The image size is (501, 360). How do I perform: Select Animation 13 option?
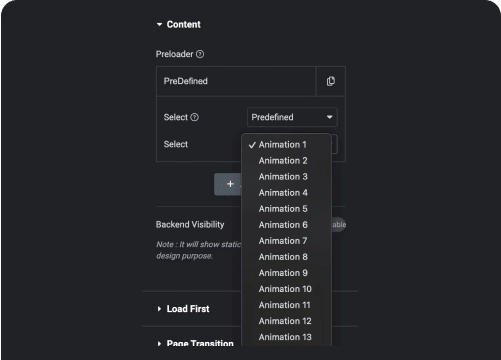coord(286,337)
